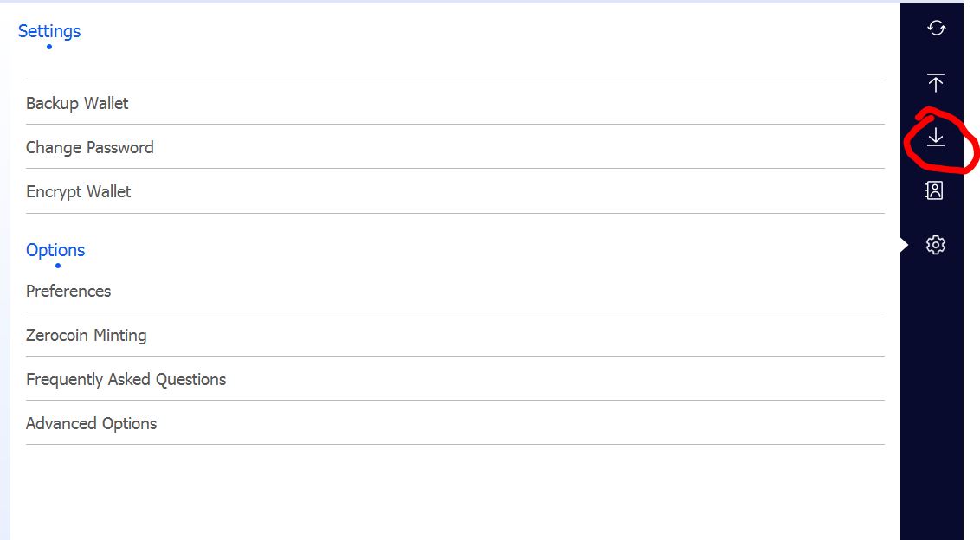
Task: Click the white triangle pointer beside the gear
Action: pos(904,245)
